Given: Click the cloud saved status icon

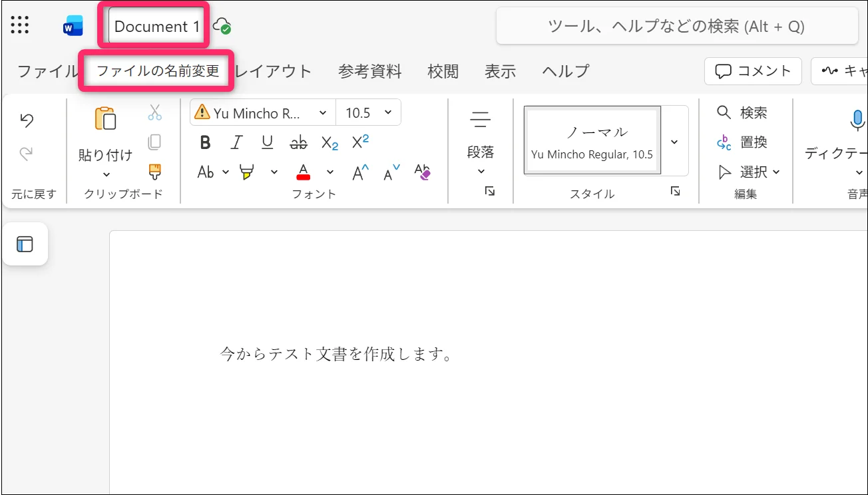Looking at the screenshot, I should click(x=222, y=27).
